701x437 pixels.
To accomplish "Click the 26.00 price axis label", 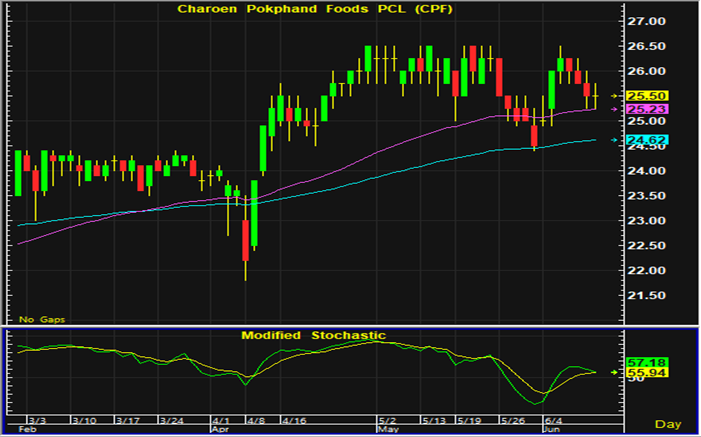I will (646, 71).
